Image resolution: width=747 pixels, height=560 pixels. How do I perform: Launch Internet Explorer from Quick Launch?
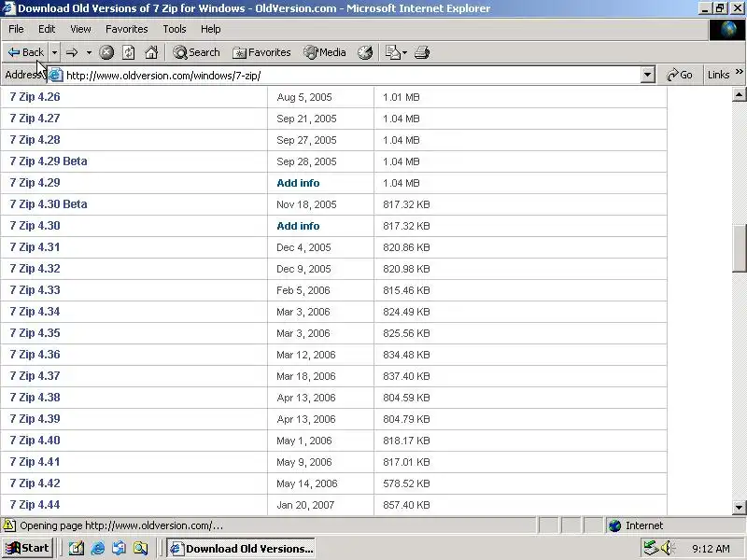pyautogui.click(x=98, y=549)
